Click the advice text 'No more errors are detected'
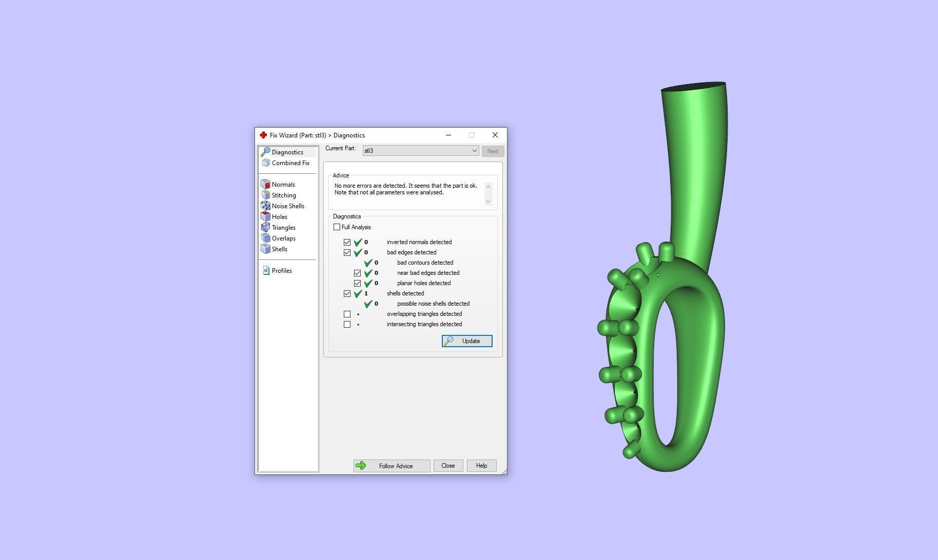Image resolution: width=938 pixels, height=560 pixels. 370,186
